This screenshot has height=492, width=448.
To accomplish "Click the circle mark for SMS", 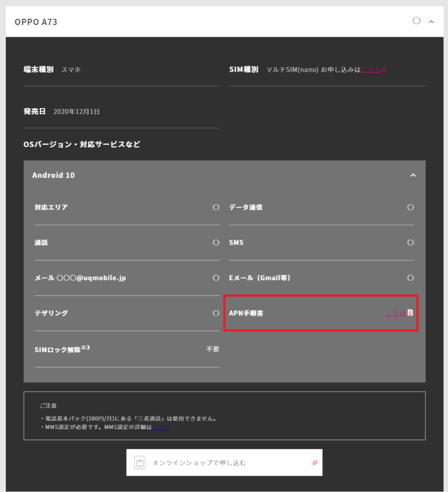I will pos(411,243).
